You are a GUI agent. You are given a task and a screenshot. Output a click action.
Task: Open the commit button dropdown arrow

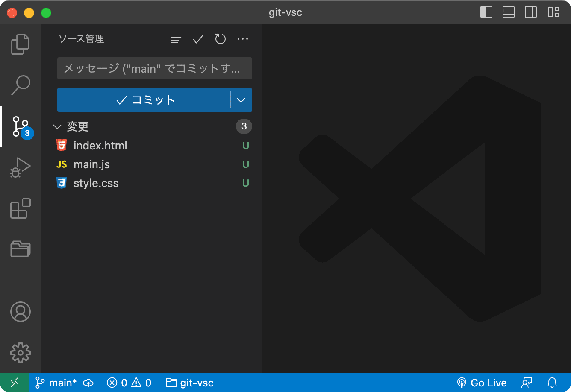click(241, 100)
